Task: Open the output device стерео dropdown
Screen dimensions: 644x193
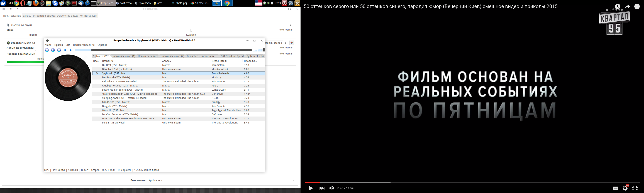Action: point(274,43)
